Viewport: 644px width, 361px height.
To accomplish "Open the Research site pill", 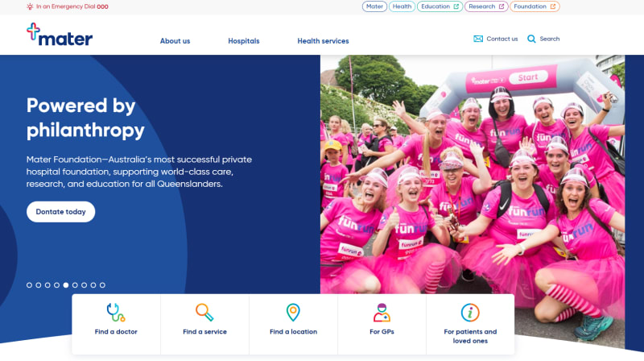I will point(486,6).
